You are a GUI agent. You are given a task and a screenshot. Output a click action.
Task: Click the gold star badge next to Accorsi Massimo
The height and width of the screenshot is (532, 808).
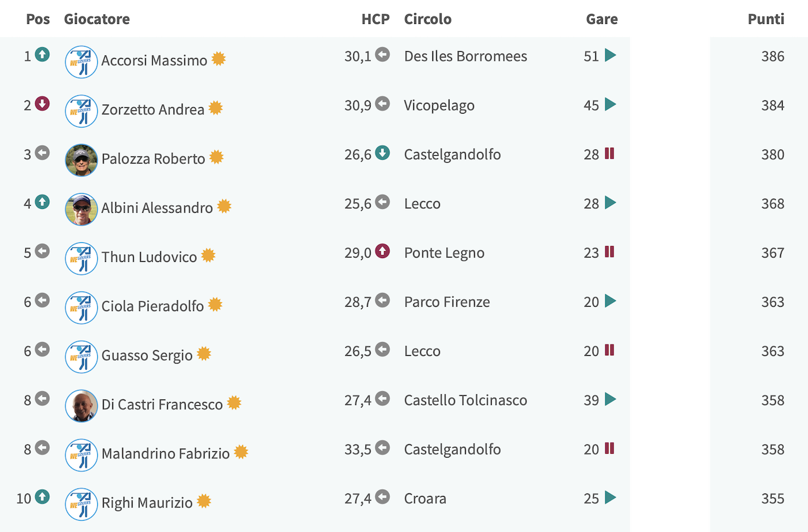pyautogui.click(x=218, y=59)
